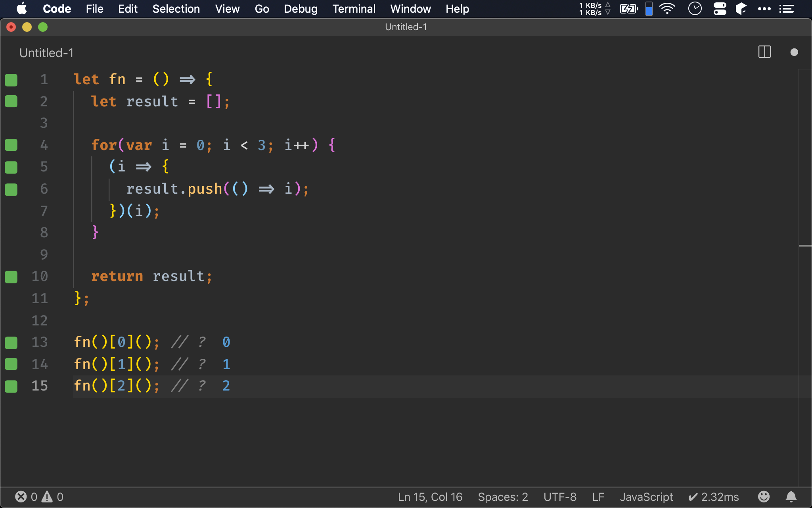Click the Wi-Fi icon in the menu bar
The width and height of the screenshot is (812, 508).
click(667, 9)
